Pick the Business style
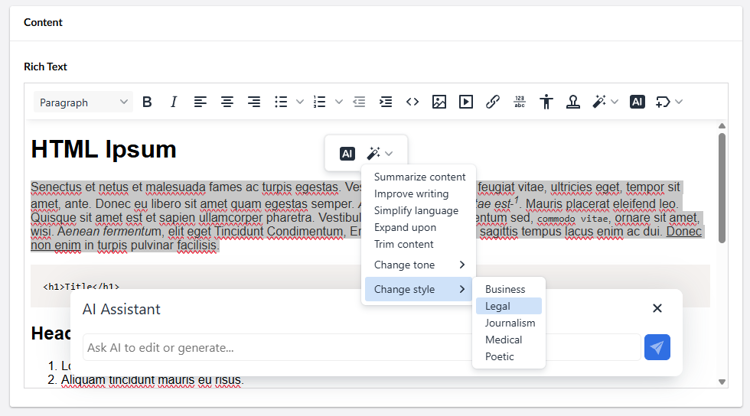The height and width of the screenshot is (416, 750). click(x=508, y=289)
